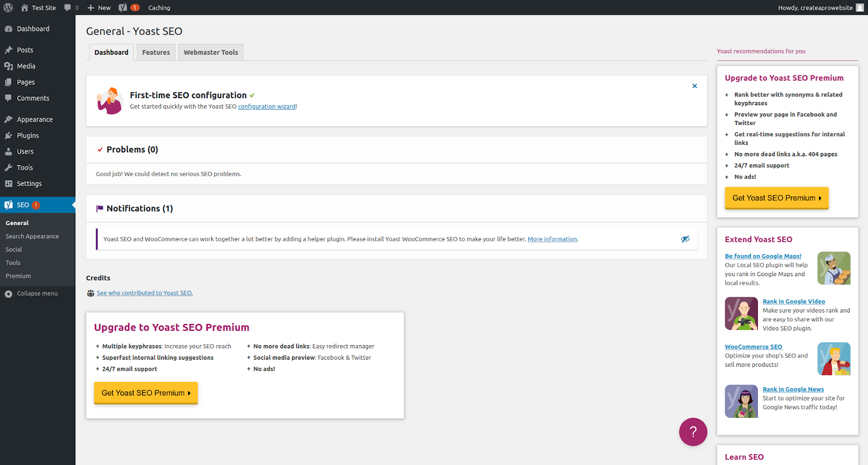Click the WooCommerce SEO thumbnail image
Image resolution: width=868 pixels, height=465 pixels.
[834, 359]
